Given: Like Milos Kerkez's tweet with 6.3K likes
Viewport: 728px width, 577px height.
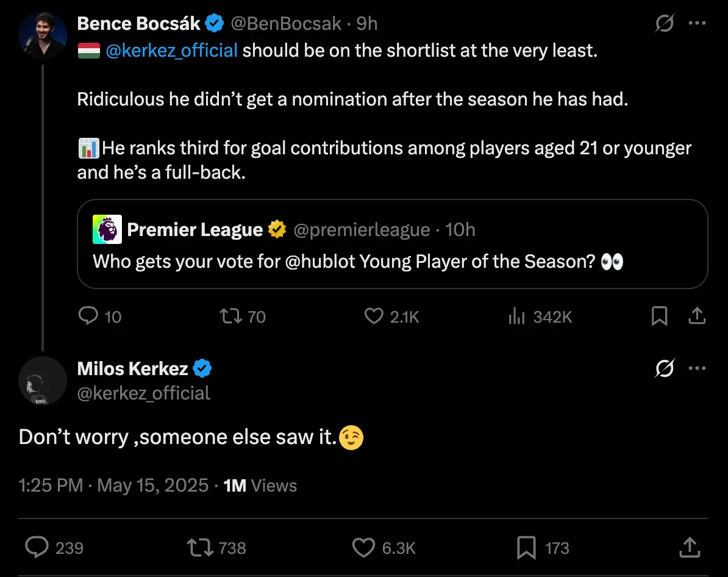Looking at the screenshot, I should coord(364,547).
